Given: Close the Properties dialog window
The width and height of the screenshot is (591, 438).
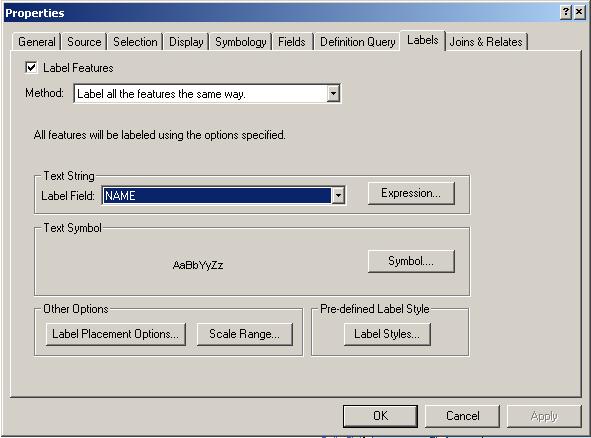Looking at the screenshot, I should [x=579, y=12].
